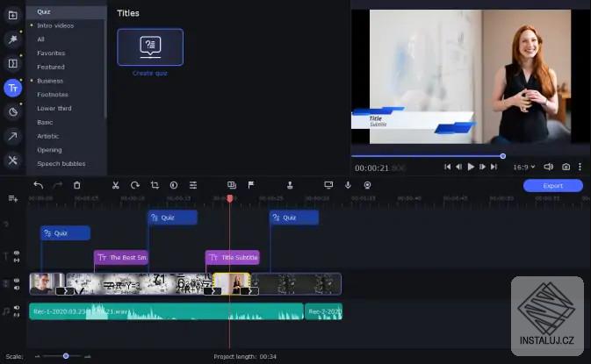
Task: Start screen recording with monitor icon
Action: coord(328,185)
